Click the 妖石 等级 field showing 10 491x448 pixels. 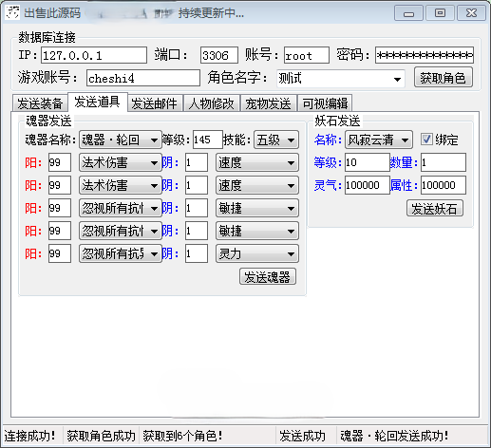click(368, 162)
